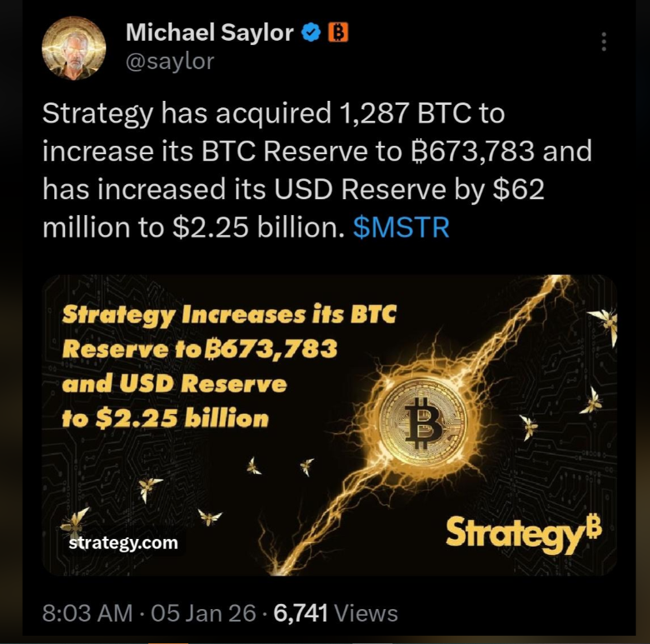Click the 05 Jan 26 date

203,613
